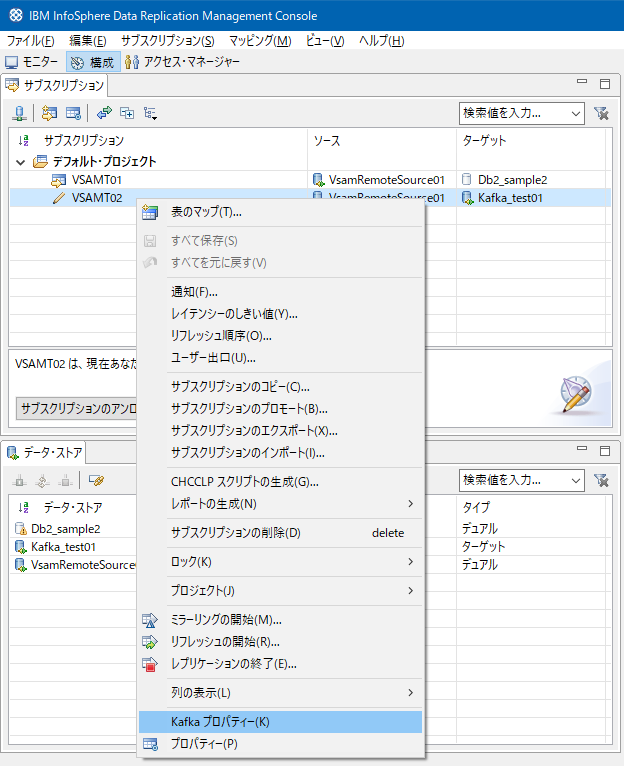
Task: Click the サブスクリプション tab
Action: [55, 85]
